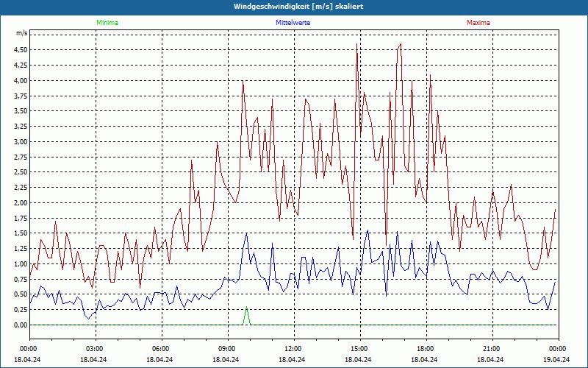The image size is (588, 368).
Task: Click the 4,00 y-axis value
Action: (x=21, y=81)
